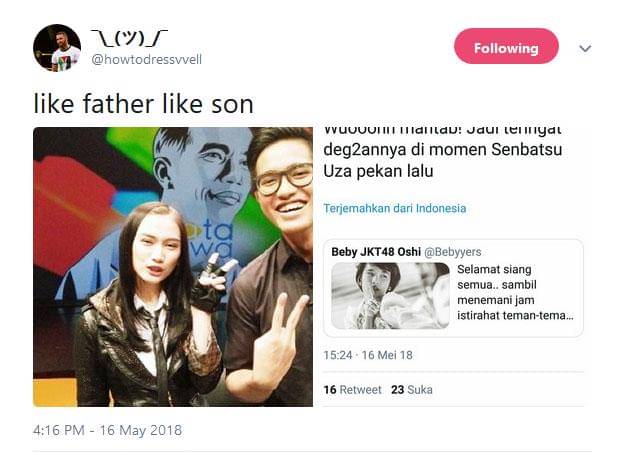This screenshot has width=628, height=453.
Task: Open the black-and-white quoted tweet thumbnail
Action: pos(390,296)
